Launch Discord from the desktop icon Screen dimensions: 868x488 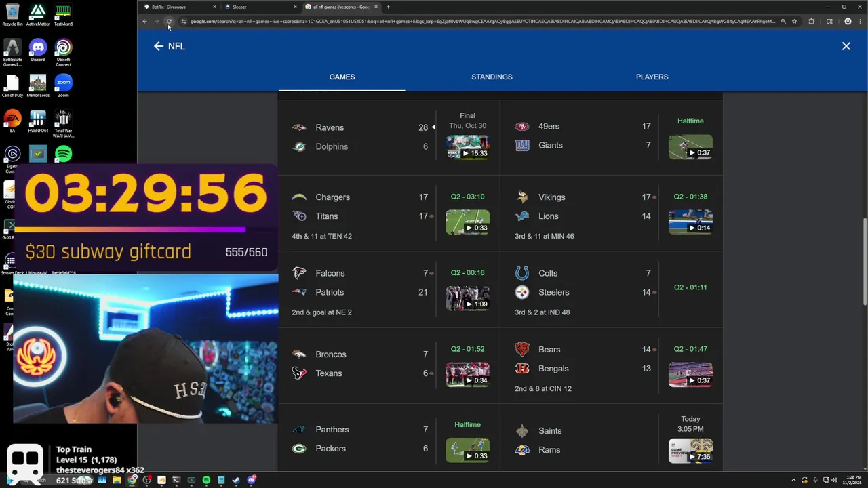click(x=38, y=50)
